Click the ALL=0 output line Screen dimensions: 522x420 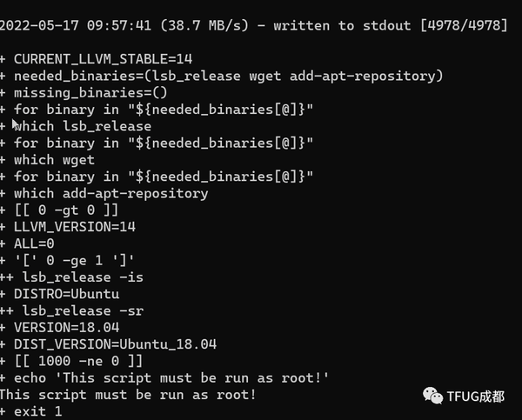click(x=27, y=244)
